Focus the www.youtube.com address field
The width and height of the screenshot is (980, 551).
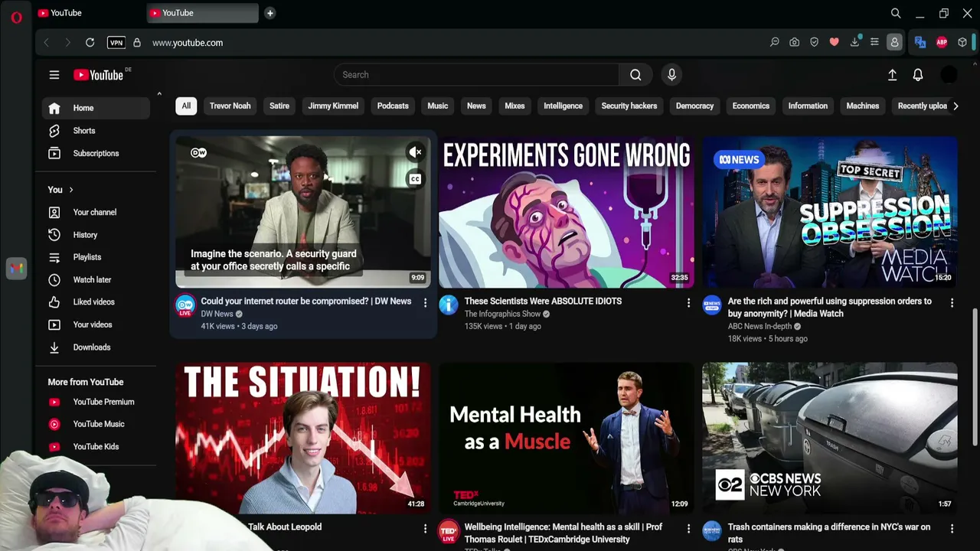(x=188, y=43)
